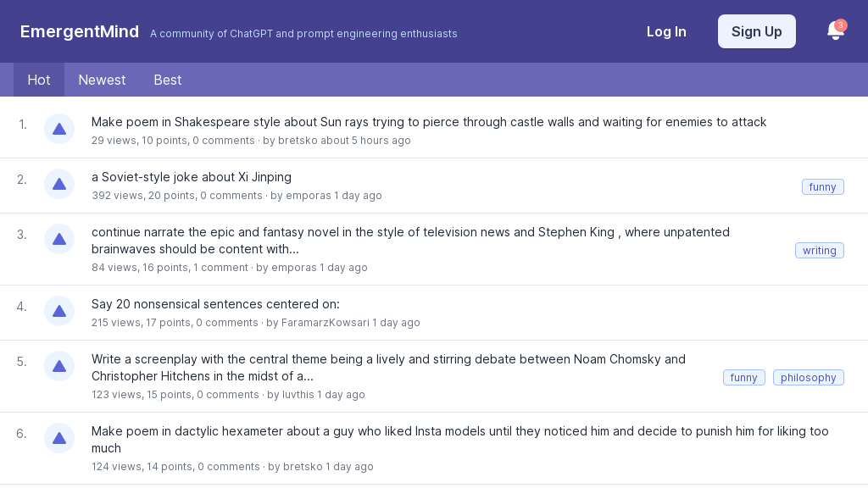Image resolution: width=868 pixels, height=488 pixels.
Task: Upvote the 20 nonsensical sentences post
Action: click(59, 311)
